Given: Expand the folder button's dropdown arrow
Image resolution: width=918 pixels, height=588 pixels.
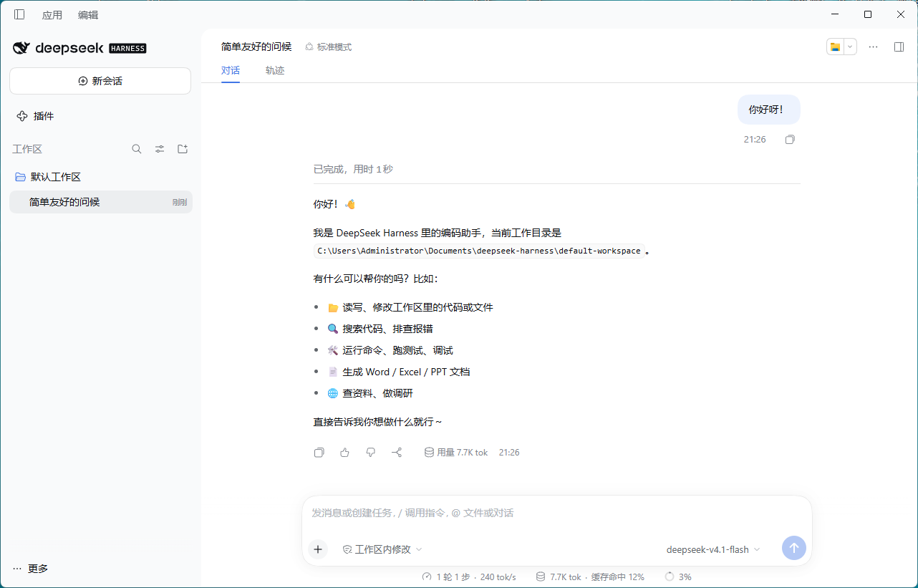Looking at the screenshot, I should 850,47.
